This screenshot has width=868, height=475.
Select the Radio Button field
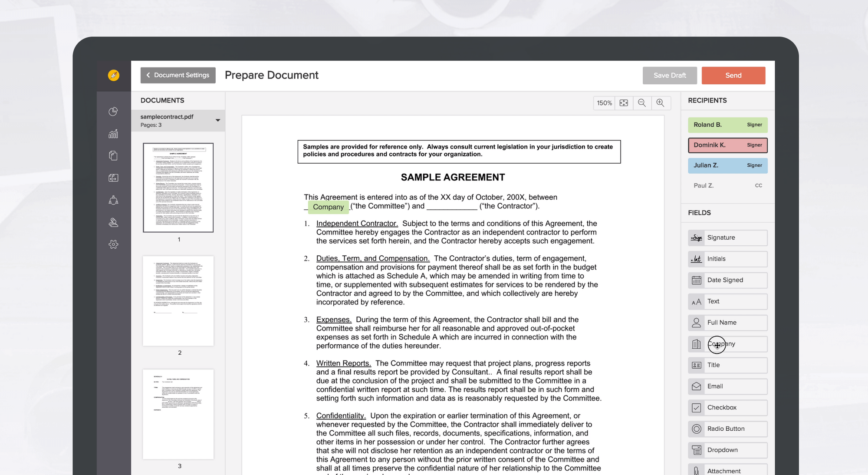[728, 428]
